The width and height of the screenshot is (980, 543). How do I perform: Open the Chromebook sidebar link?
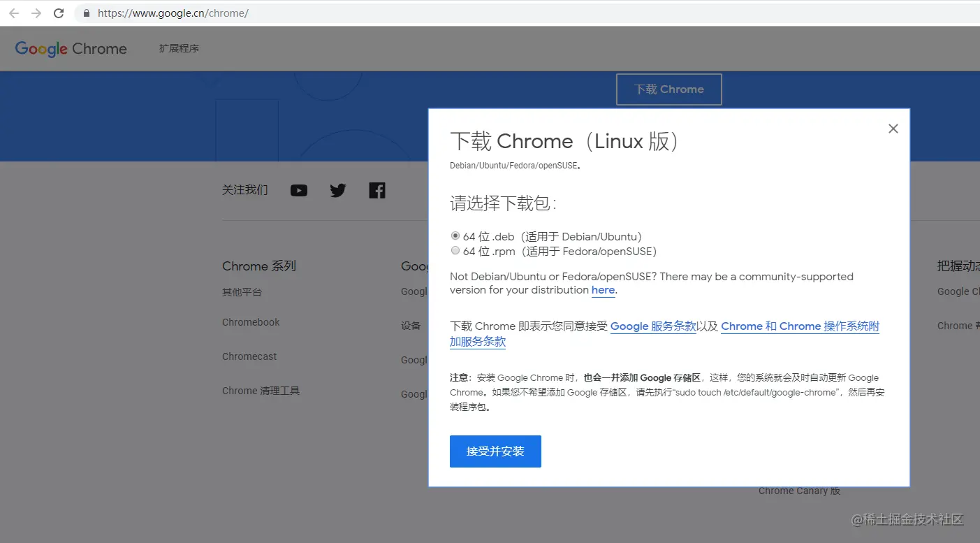tap(251, 322)
